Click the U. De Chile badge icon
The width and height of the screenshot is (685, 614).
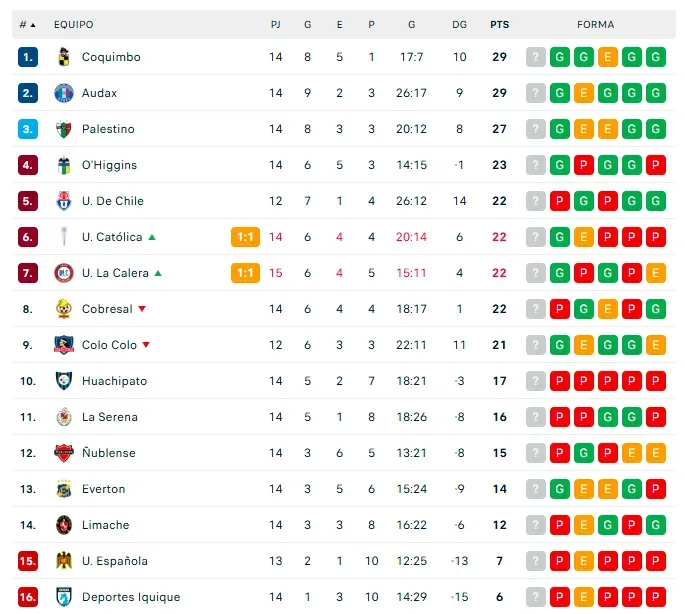coord(64,201)
